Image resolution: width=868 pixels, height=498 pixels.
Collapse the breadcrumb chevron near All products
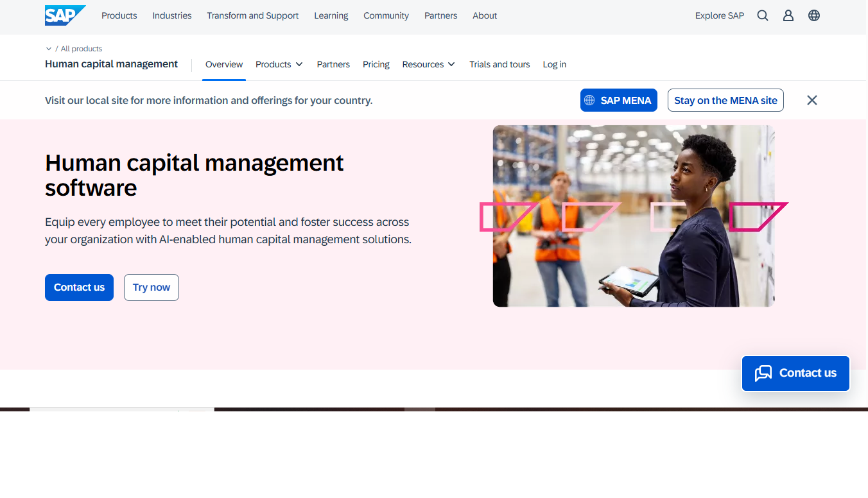[x=49, y=48]
